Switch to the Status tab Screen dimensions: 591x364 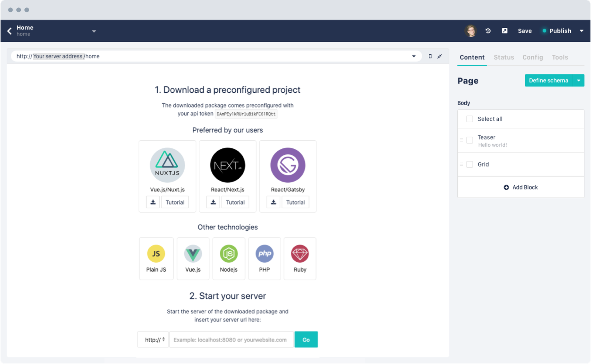tap(504, 57)
